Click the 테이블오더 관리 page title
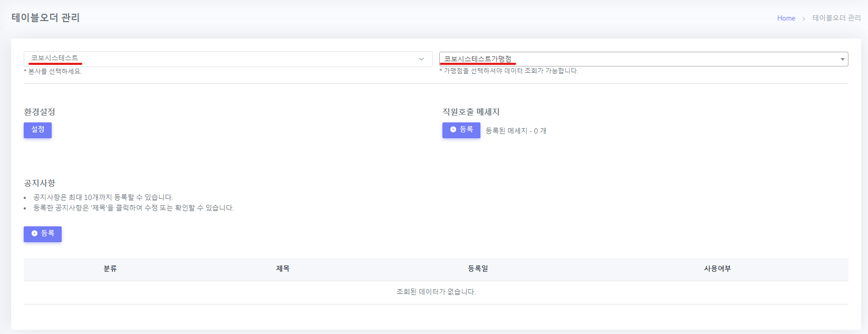 [x=45, y=17]
